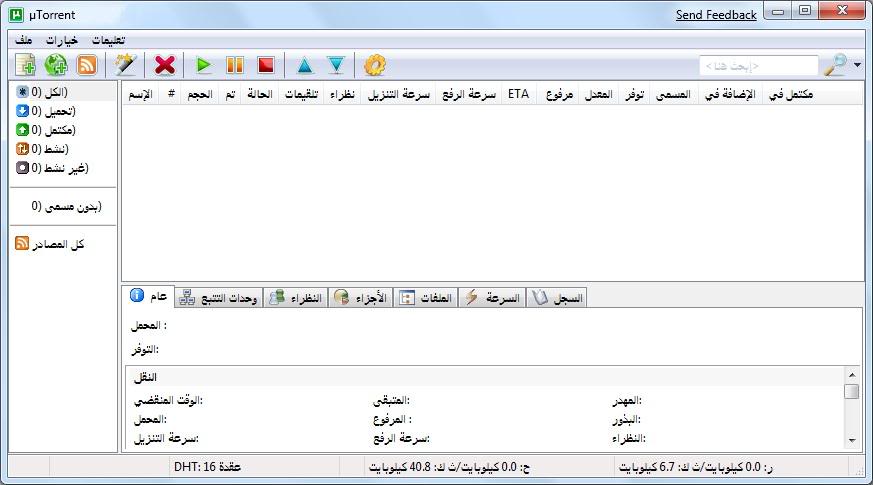Click Move Down Queue triangle icon

tap(336, 65)
